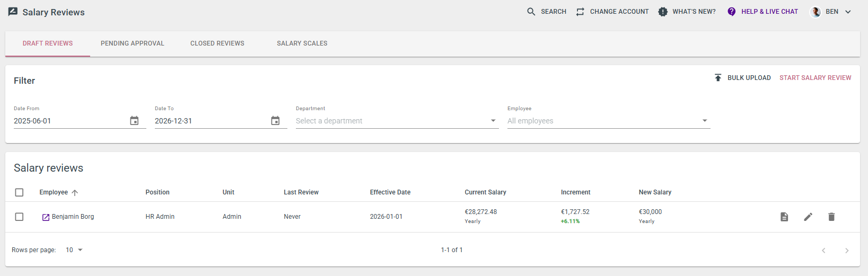This screenshot has width=868, height=276.
Task: Open the BEN user menu
Action: [831, 12]
